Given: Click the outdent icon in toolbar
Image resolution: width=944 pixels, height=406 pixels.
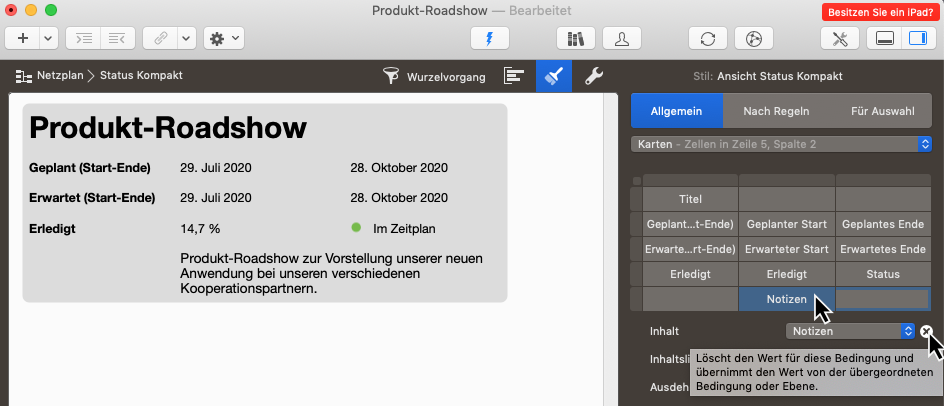Looking at the screenshot, I should (117, 39).
